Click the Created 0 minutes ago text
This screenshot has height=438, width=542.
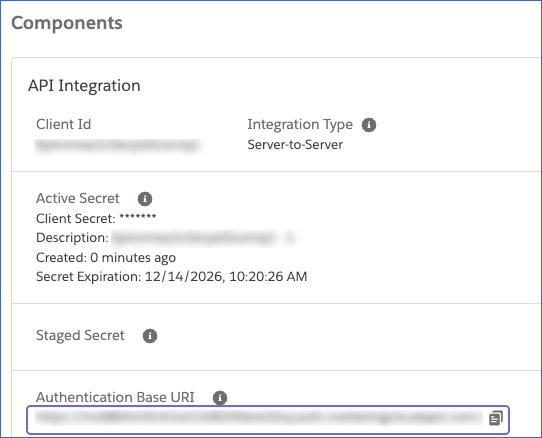pos(106,258)
